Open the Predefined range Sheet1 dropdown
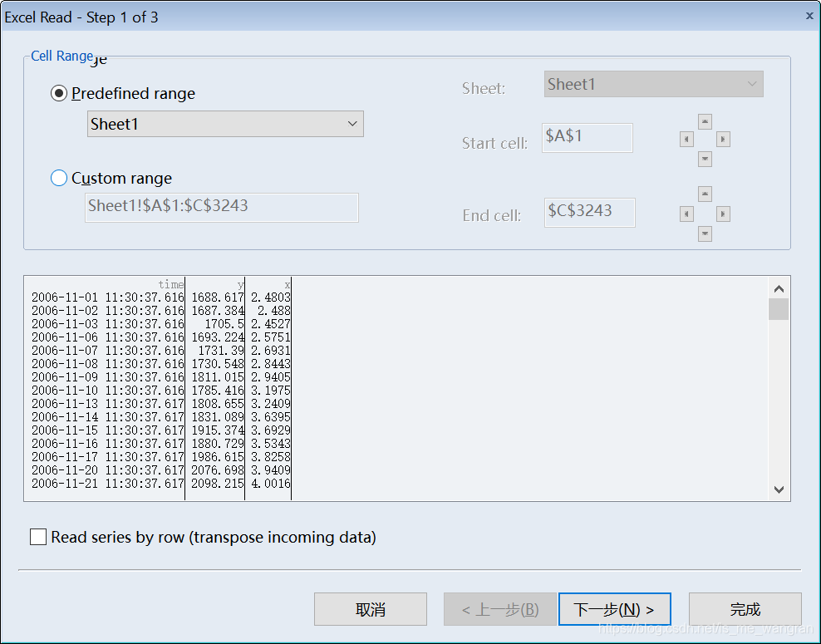821x644 pixels. pyautogui.click(x=225, y=124)
